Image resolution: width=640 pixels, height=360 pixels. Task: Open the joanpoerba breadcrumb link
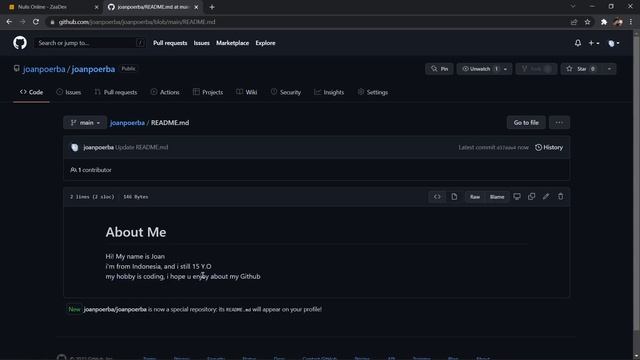pos(127,122)
